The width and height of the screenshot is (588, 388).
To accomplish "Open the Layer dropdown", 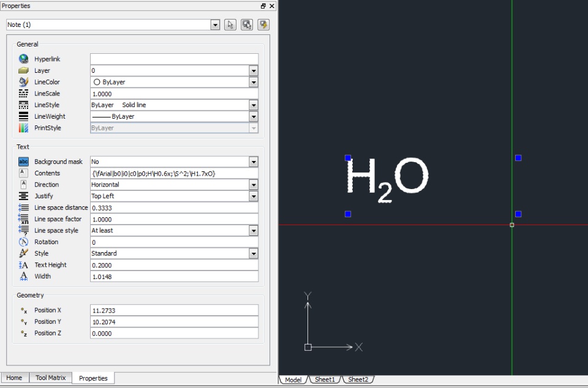I will click(x=254, y=70).
